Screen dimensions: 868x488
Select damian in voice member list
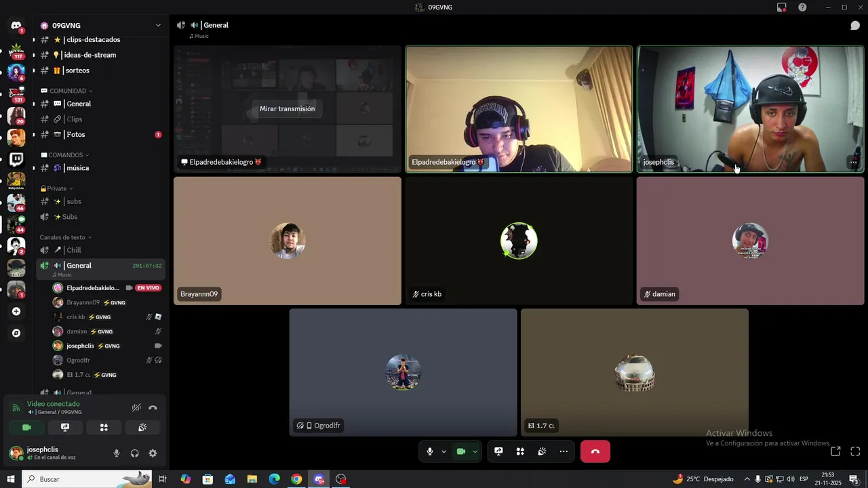tap(107, 331)
